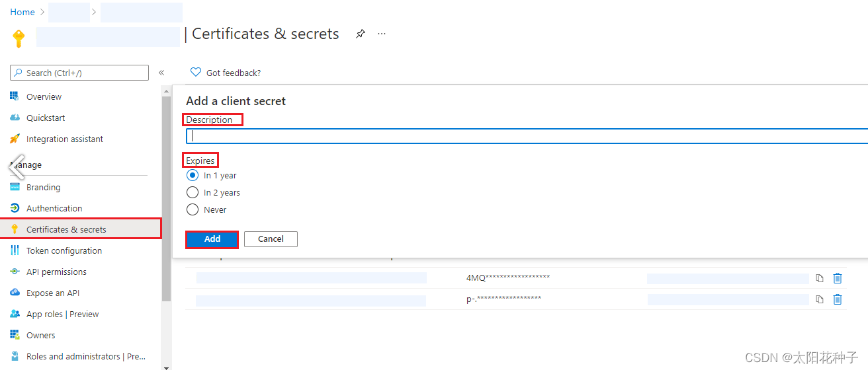
Task: Focus the Description text field
Action: pos(527,136)
